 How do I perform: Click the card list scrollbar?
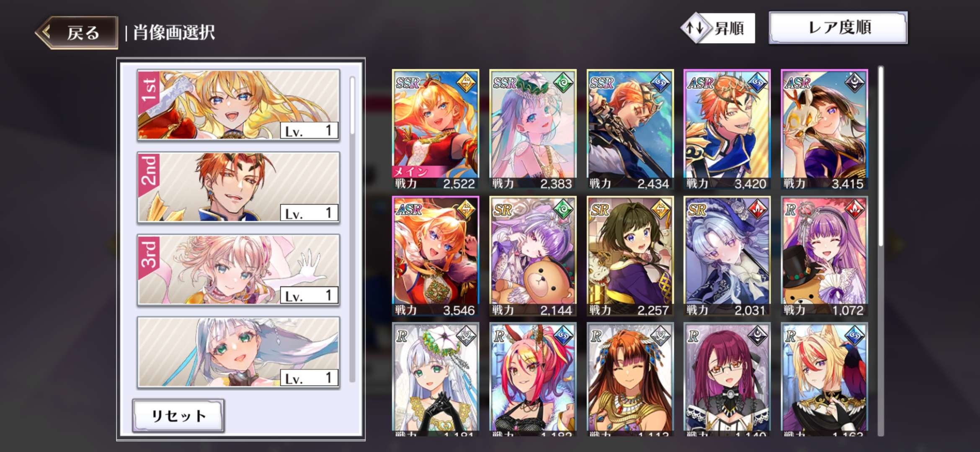(x=880, y=251)
